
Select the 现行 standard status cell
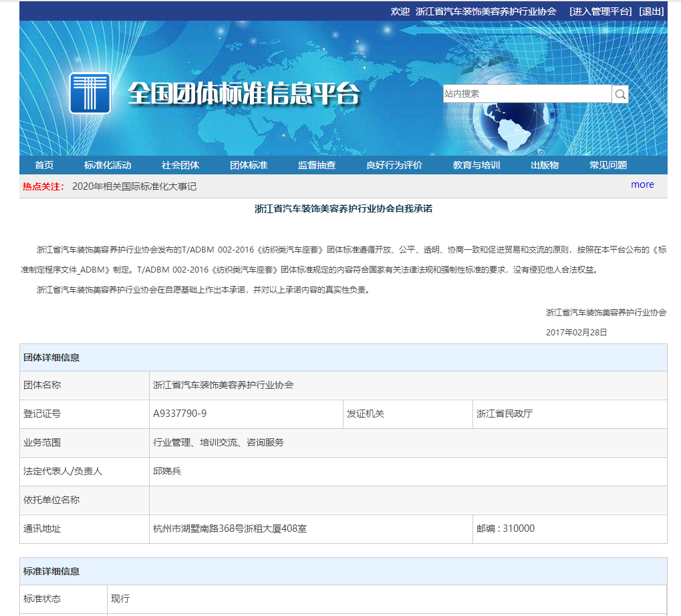tap(122, 599)
